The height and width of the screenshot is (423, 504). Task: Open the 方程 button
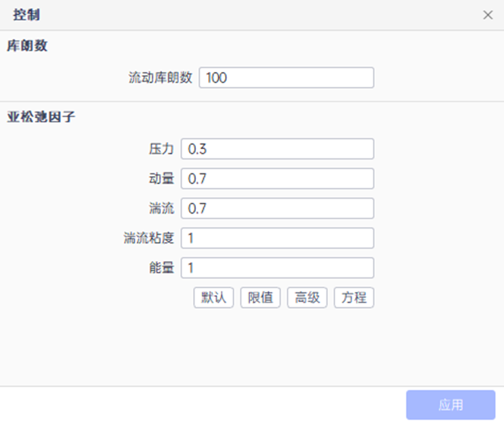pyautogui.click(x=354, y=297)
